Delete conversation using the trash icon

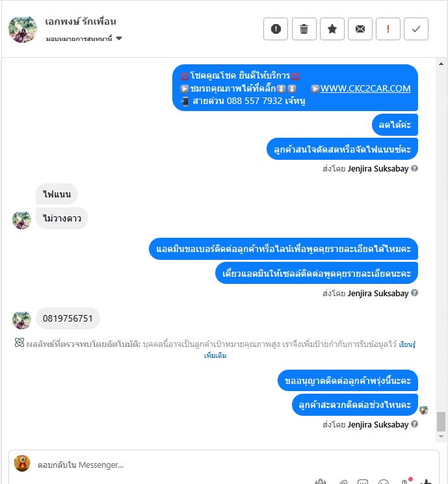[304, 29]
